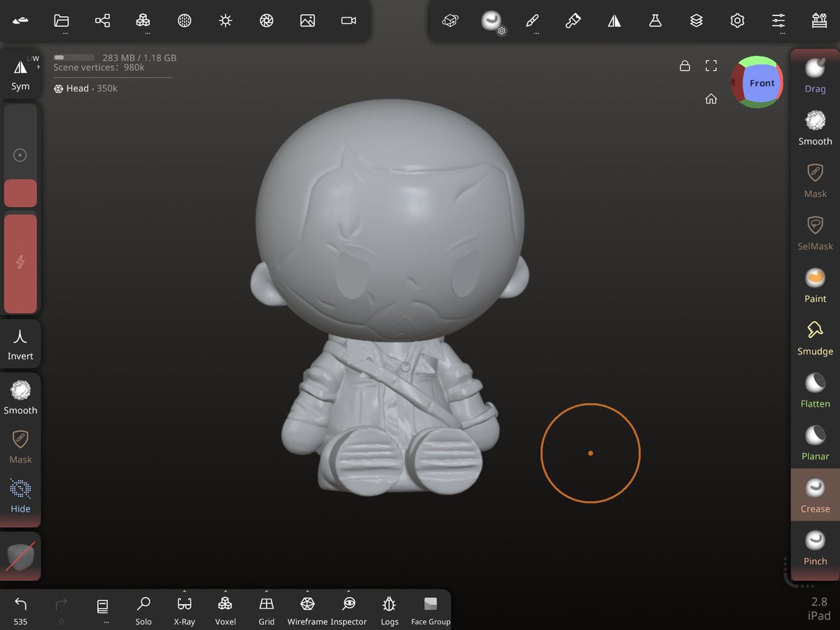This screenshot has height=630, width=840.
Task: Select the Crease tool
Action: pyautogui.click(x=815, y=495)
